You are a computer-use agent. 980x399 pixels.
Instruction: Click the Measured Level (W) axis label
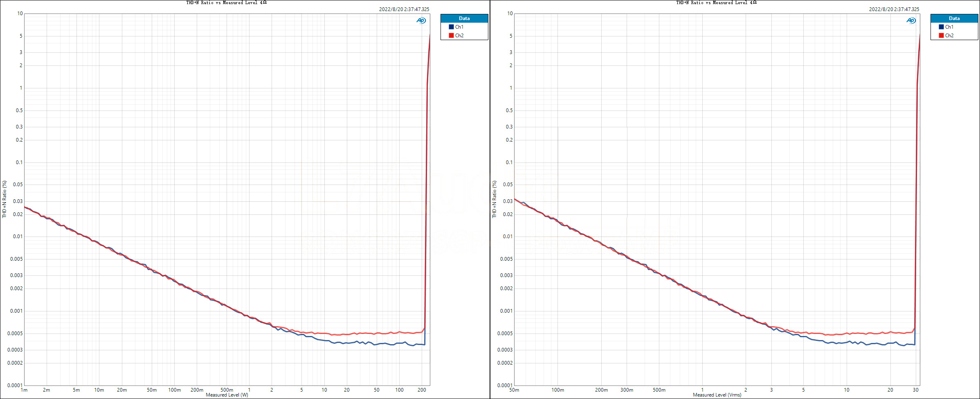click(227, 395)
